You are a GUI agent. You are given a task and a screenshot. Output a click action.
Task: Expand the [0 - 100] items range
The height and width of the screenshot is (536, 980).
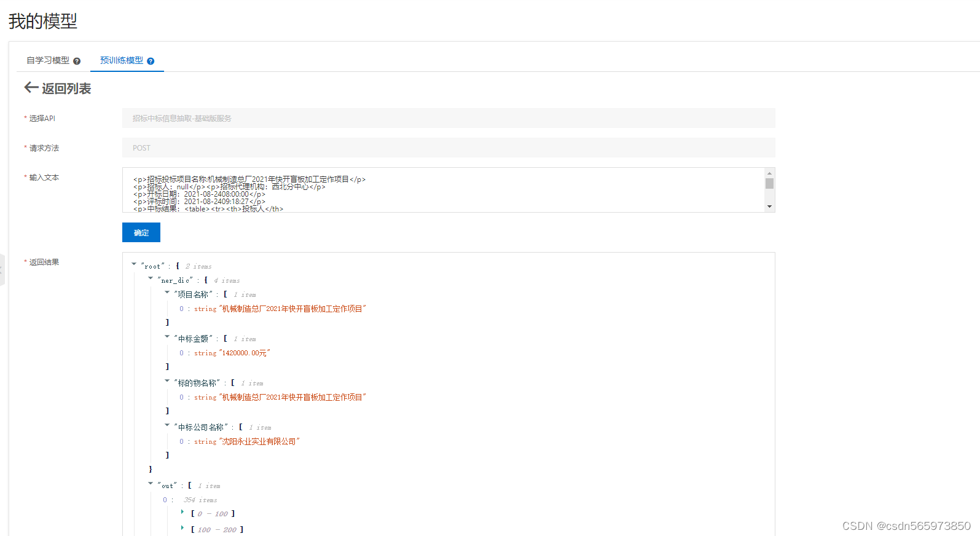182,512
